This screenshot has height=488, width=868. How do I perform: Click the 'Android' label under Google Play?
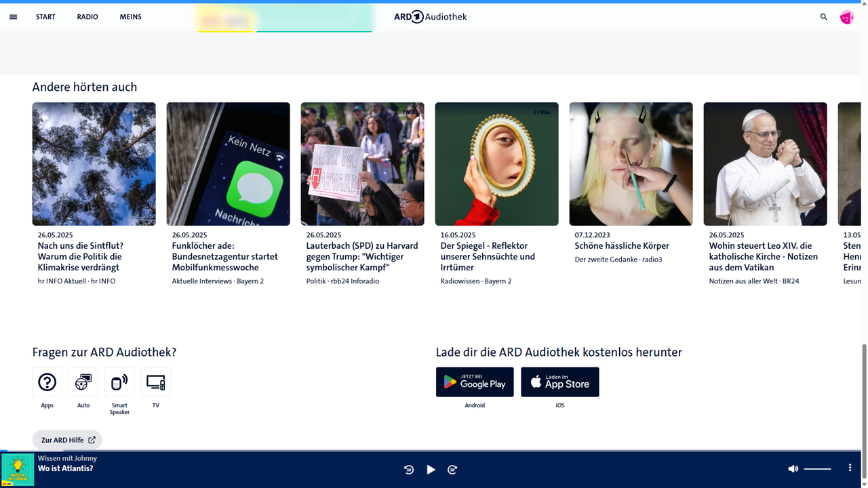point(475,405)
